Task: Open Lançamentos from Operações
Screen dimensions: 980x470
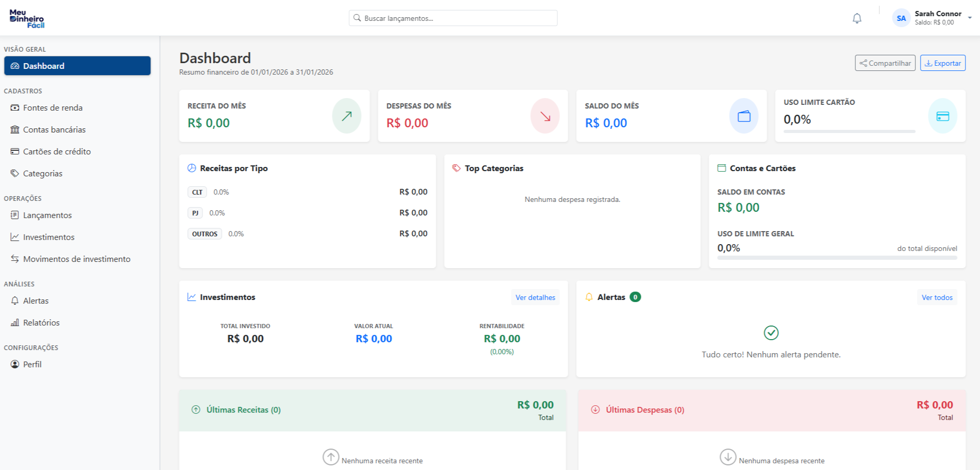Action: point(47,215)
